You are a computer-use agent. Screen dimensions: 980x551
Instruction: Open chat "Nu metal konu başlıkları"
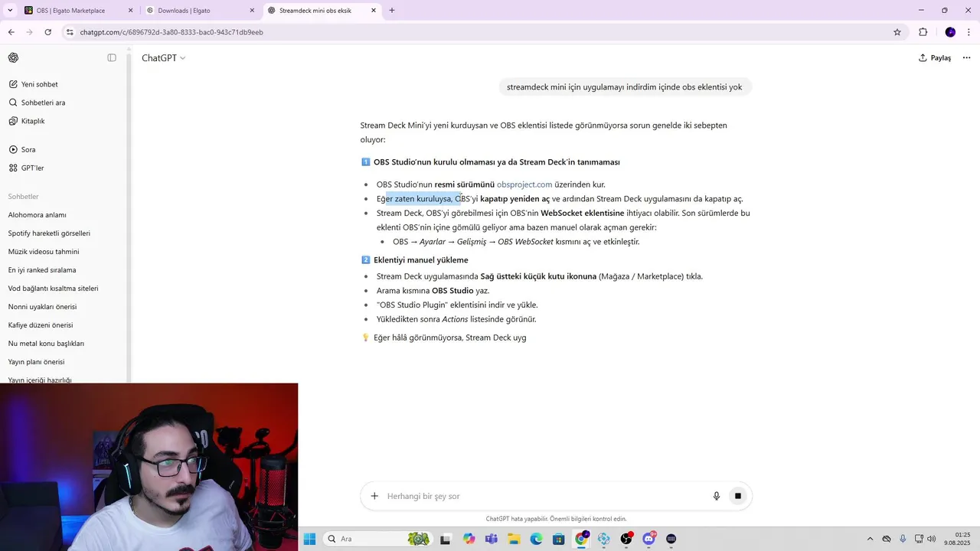point(46,344)
